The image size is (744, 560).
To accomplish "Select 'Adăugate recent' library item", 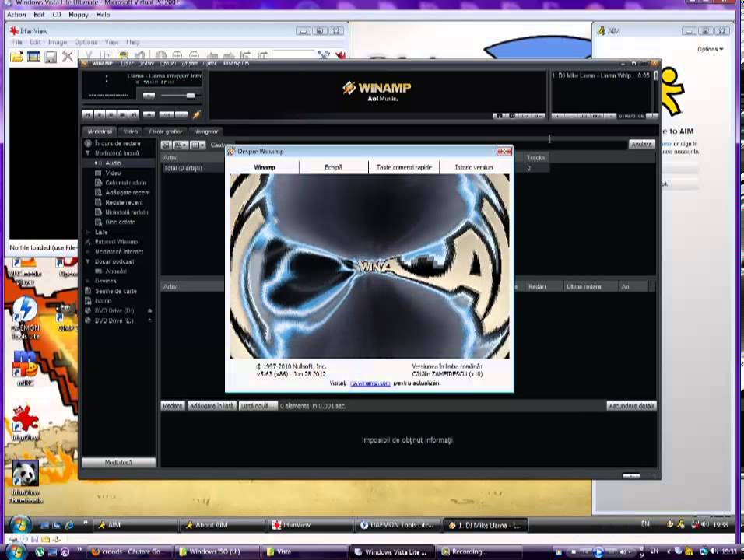I will 127,193.
